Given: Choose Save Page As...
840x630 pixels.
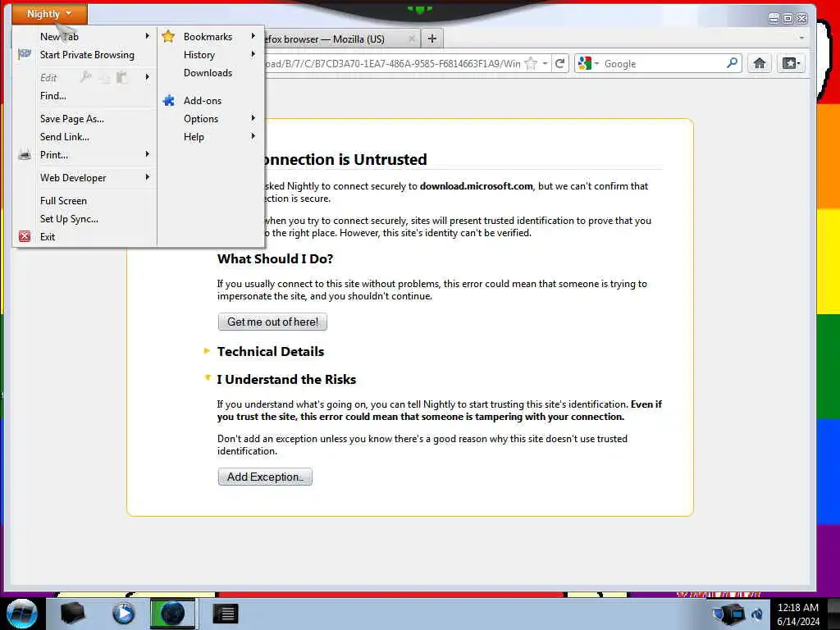Looking at the screenshot, I should point(72,119).
